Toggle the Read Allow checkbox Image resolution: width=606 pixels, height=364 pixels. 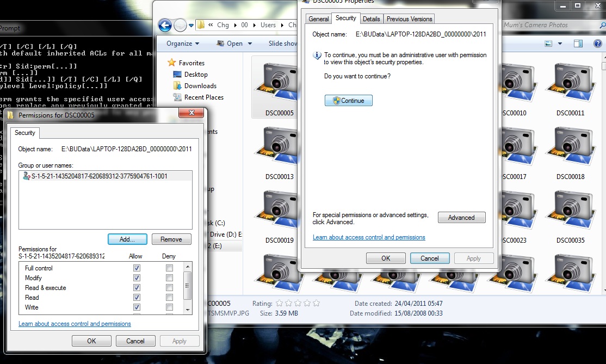point(137,297)
